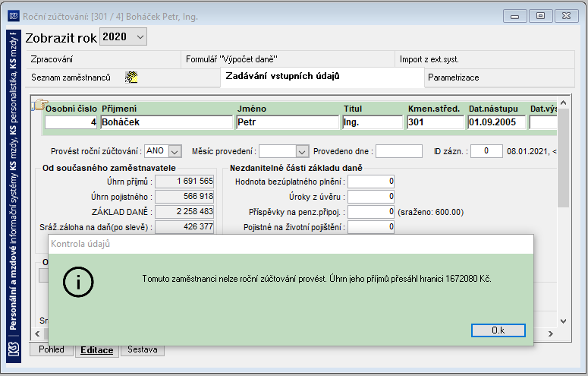Click the dialog message about hranici 1672080 Kč
Image resolution: width=588 pixels, height=376 pixels.
[316, 279]
